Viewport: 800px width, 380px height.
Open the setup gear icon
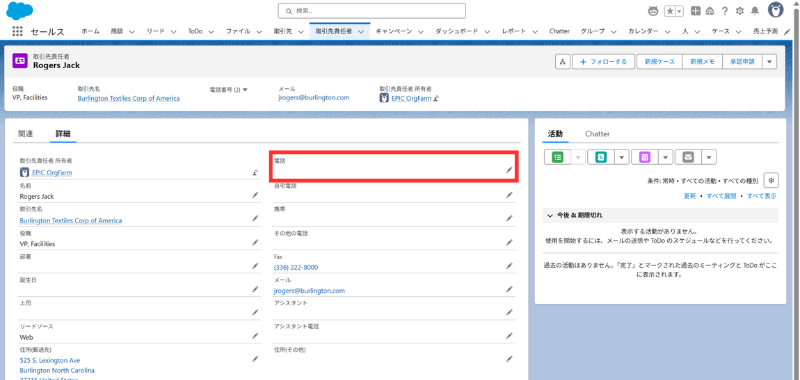tap(740, 11)
